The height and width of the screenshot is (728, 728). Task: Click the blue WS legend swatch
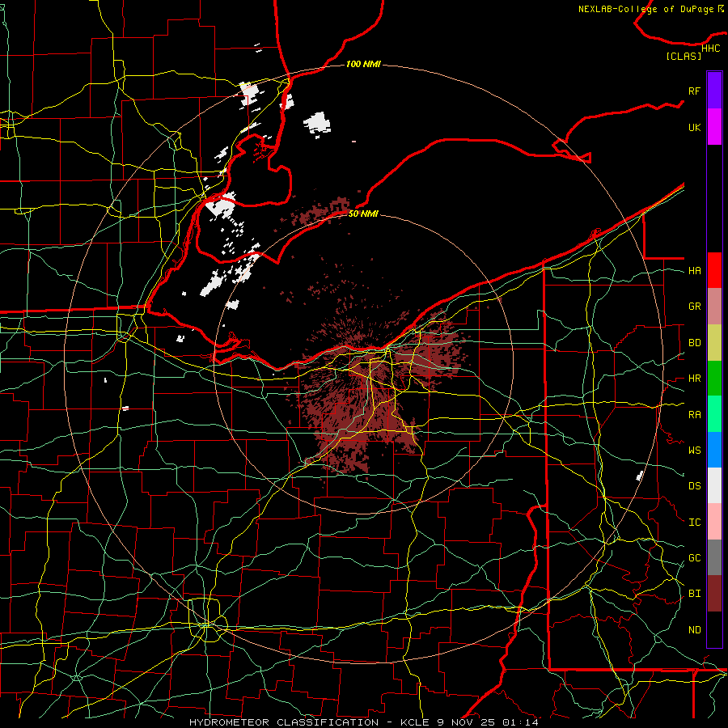click(x=714, y=450)
